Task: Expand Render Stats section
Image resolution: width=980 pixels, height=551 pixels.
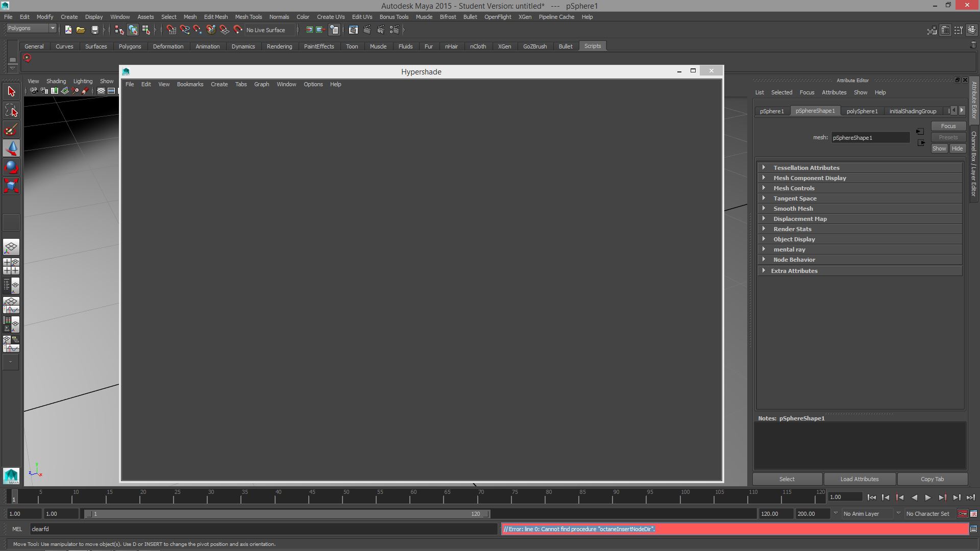Action: pos(860,229)
